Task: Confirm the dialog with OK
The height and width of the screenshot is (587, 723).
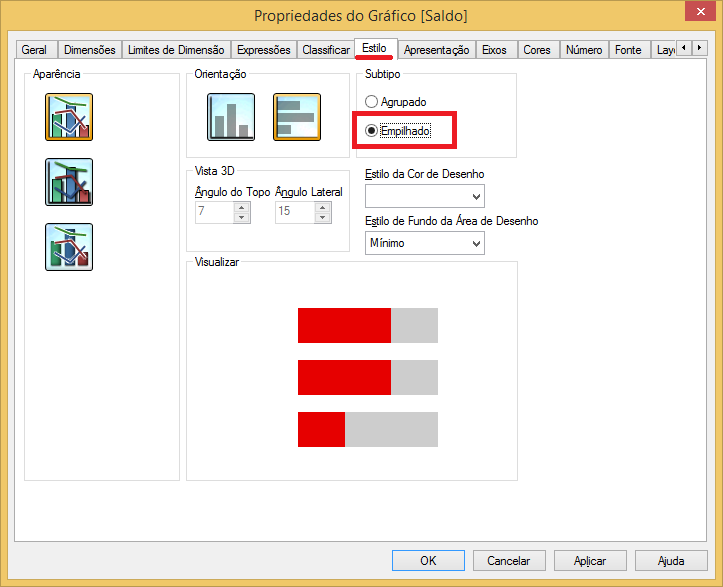Action: (x=428, y=561)
